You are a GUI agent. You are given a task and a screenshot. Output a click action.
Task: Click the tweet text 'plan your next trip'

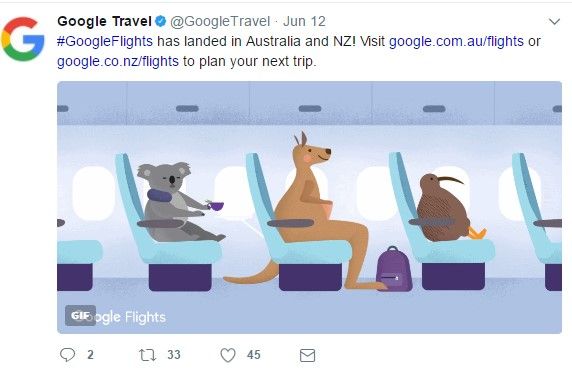coord(257,61)
